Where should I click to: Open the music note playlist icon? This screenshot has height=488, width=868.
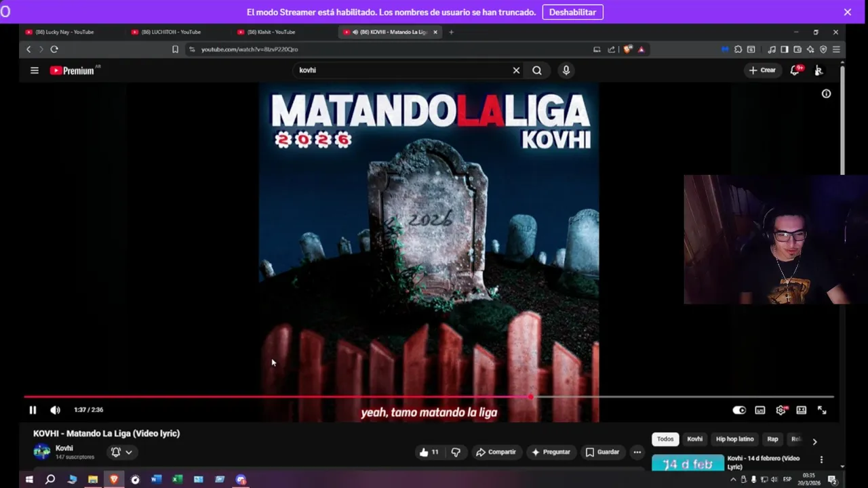tap(772, 49)
